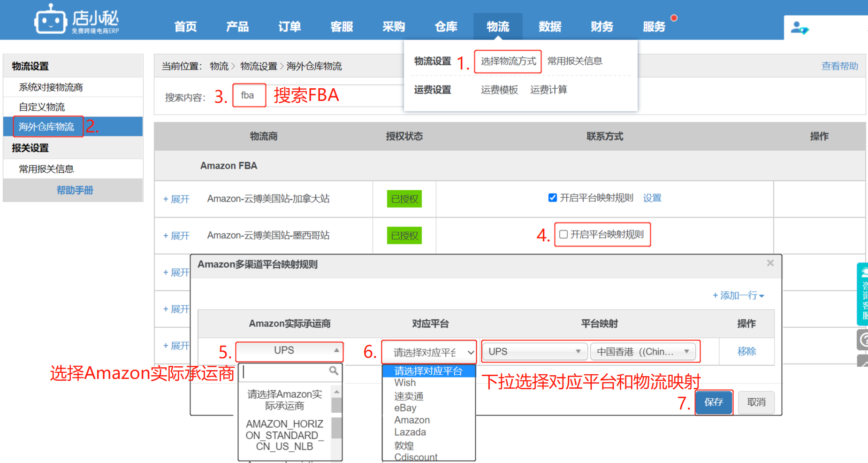868x463 pixels.
Task: Toggle mapping rule for 加拿大站 row
Action: pos(553,198)
